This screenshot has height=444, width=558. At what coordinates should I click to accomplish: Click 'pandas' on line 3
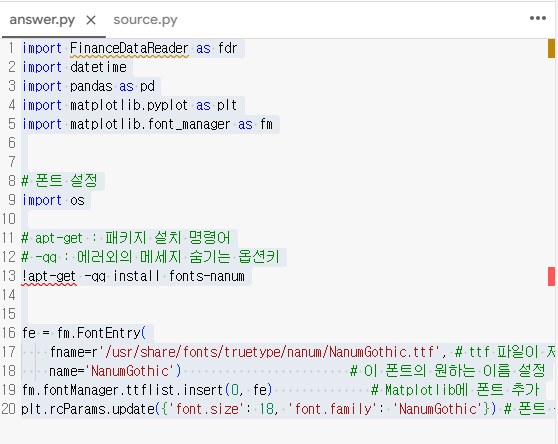91,86
